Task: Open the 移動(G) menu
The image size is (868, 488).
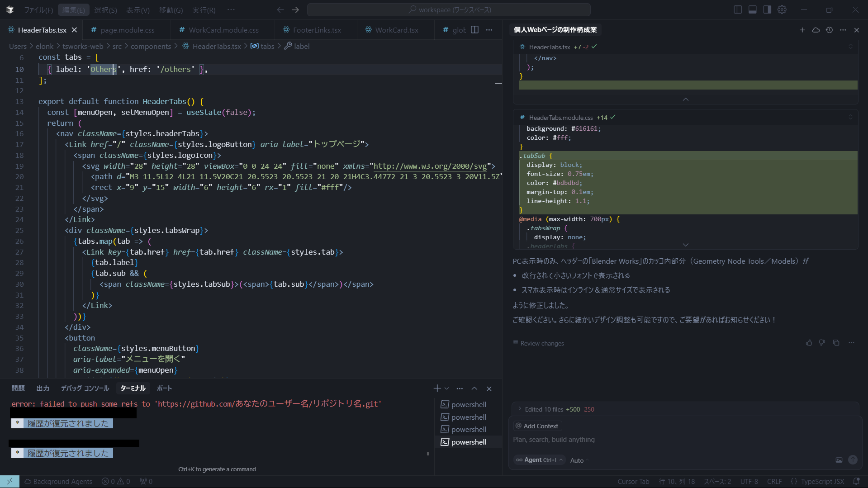Action: [x=171, y=10]
